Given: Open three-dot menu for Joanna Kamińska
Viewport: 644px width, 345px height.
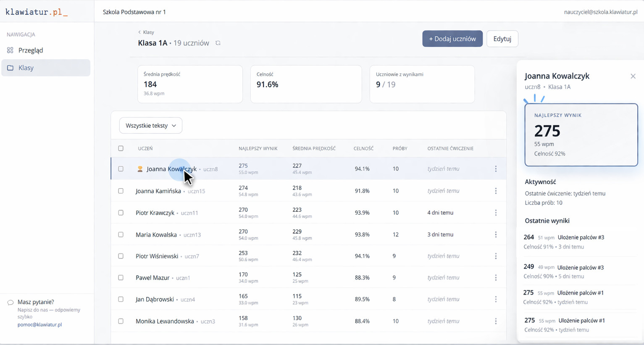Looking at the screenshot, I should click(x=496, y=191).
